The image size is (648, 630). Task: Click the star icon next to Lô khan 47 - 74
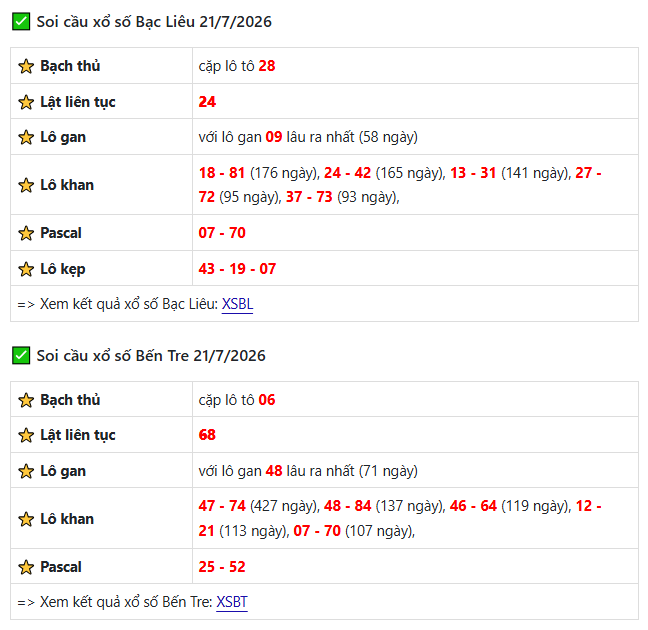click(x=26, y=519)
